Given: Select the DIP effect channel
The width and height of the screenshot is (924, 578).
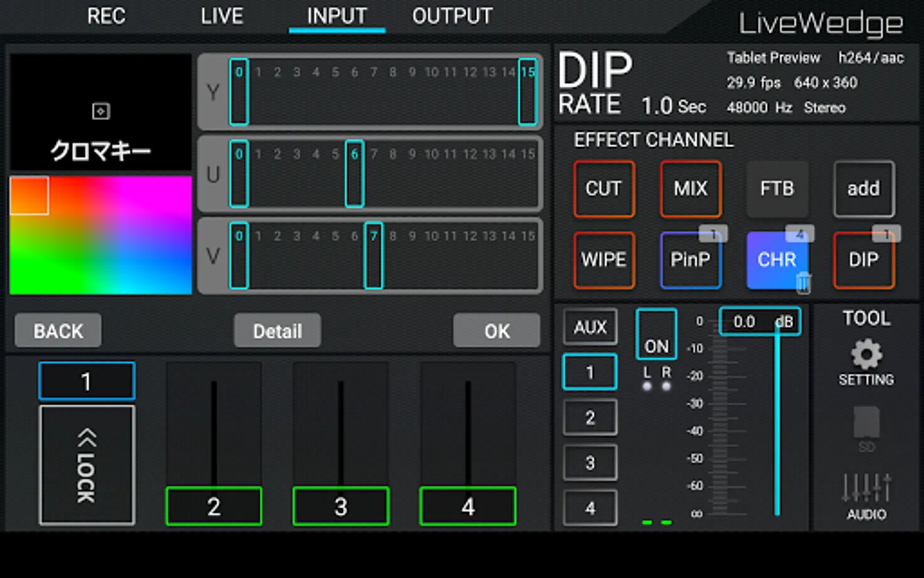Looking at the screenshot, I should tap(864, 260).
